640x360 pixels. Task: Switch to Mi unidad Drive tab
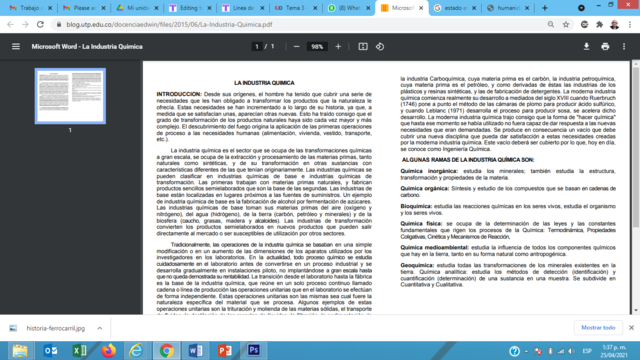click(x=137, y=8)
